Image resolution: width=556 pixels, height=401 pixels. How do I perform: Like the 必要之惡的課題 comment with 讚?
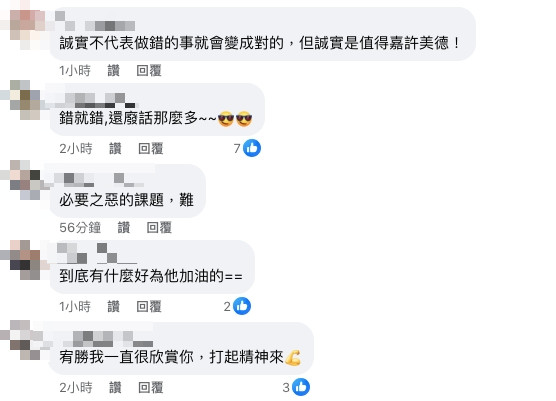click(124, 227)
